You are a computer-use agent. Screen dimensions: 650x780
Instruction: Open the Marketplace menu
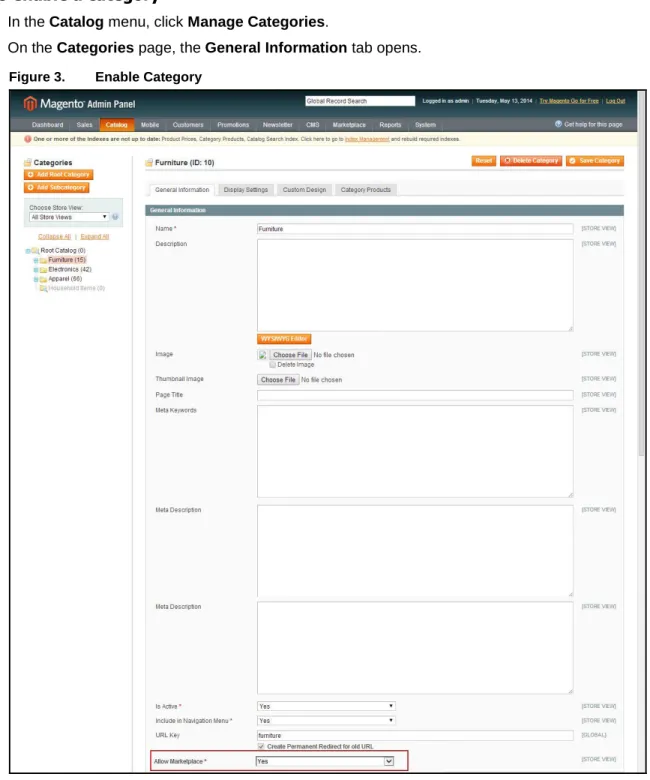[x=349, y=125]
